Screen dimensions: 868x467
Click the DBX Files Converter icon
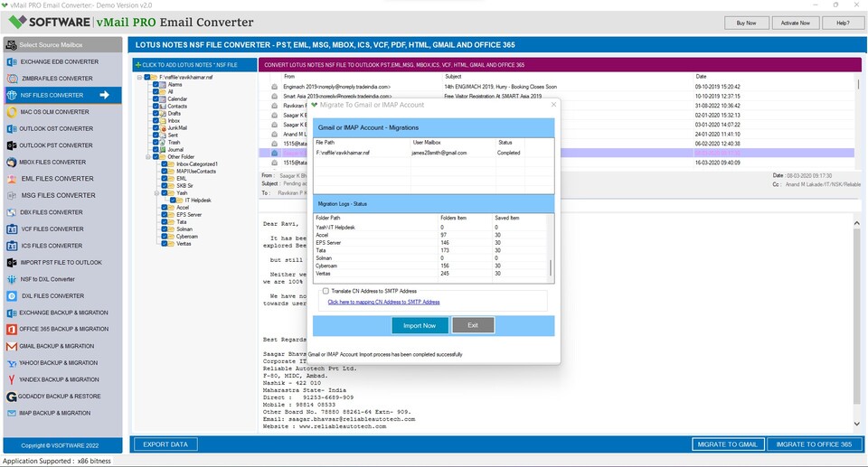(x=12, y=212)
